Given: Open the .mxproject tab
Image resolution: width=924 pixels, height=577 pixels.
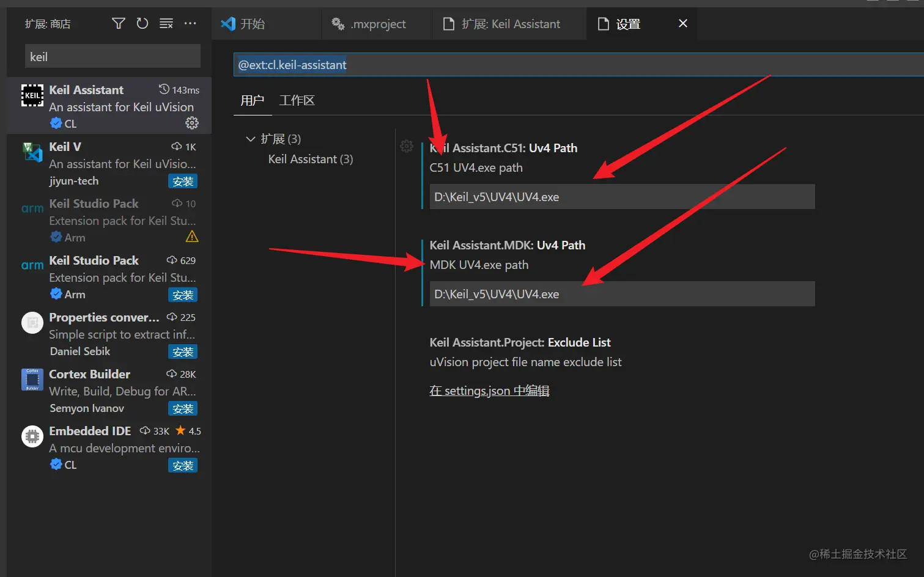Looking at the screenshot, I should pos(377,24).
